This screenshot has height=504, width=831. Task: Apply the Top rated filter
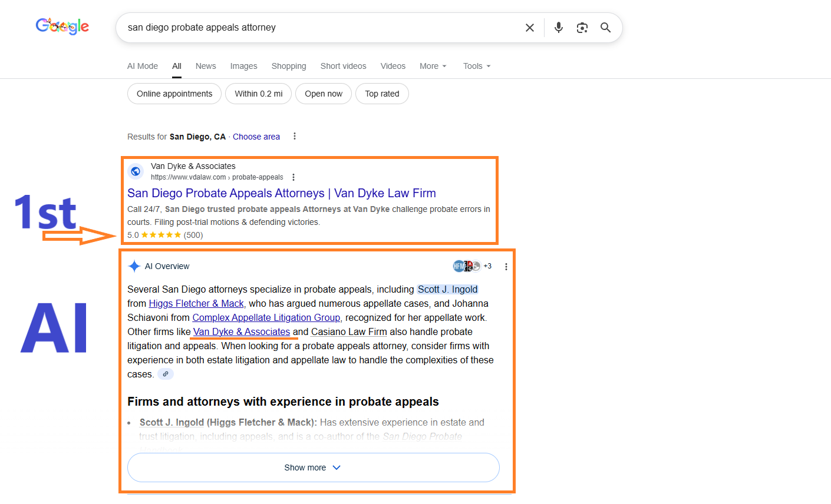(x=382, y=94)
